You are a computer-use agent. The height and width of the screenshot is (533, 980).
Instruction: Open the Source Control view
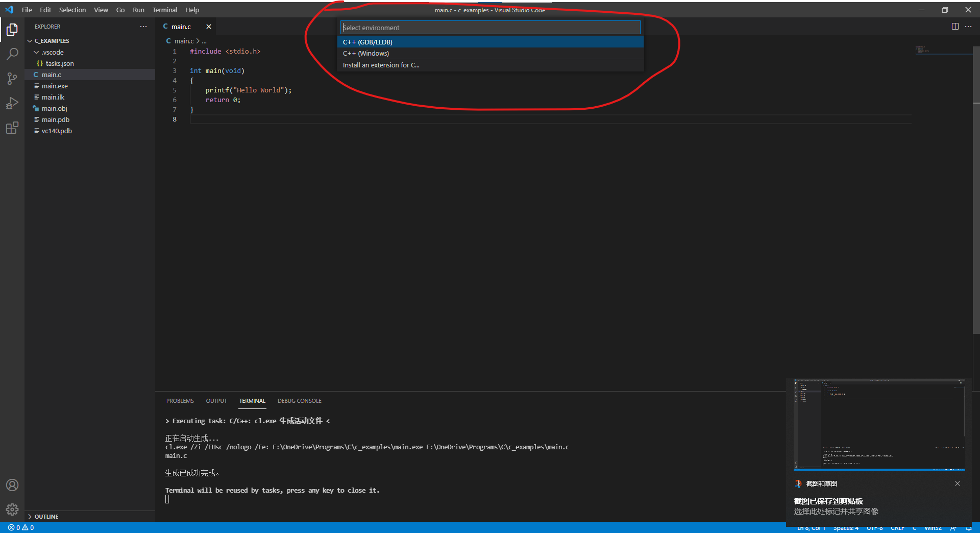12,79
